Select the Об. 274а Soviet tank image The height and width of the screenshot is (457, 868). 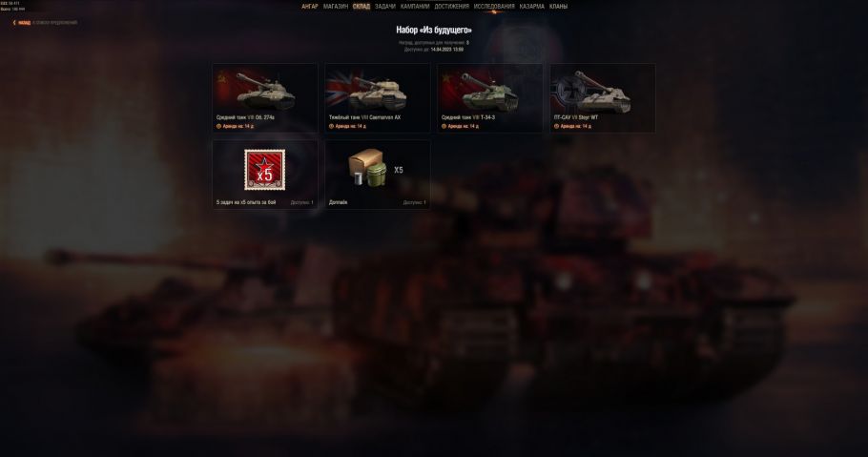point(266,91)
